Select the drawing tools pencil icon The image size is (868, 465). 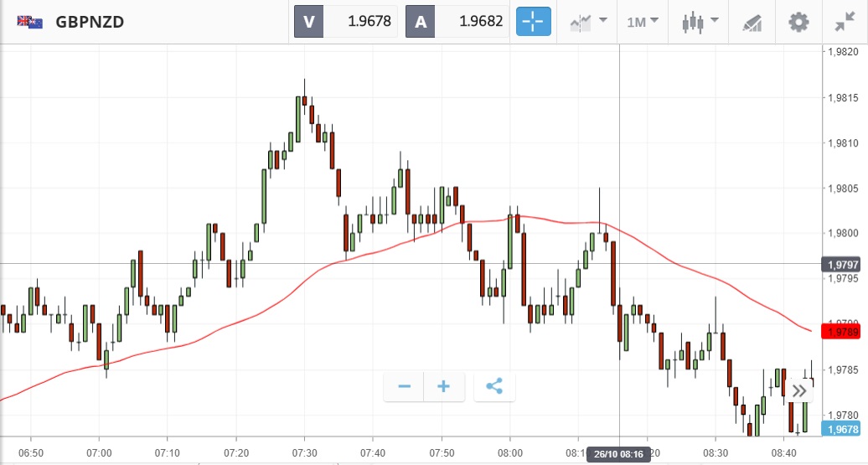(752, 23)
